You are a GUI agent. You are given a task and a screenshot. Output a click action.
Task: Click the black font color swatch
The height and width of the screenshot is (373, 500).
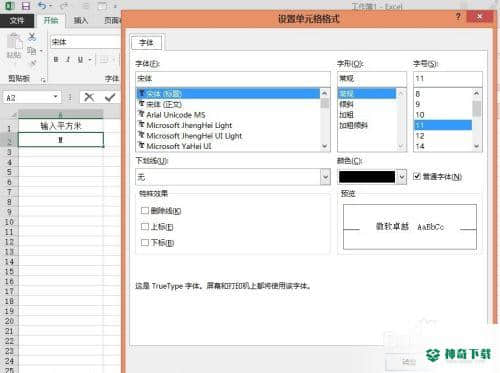coord(367,177)
